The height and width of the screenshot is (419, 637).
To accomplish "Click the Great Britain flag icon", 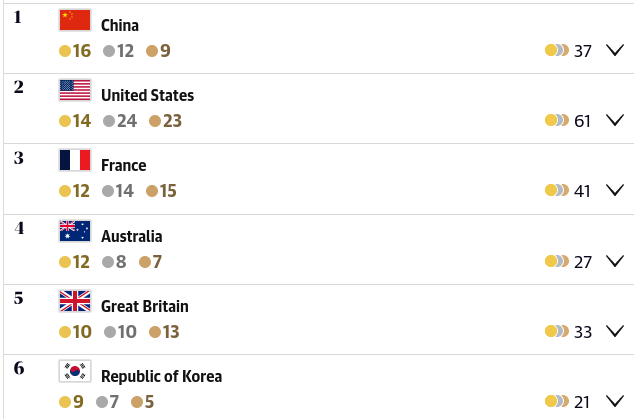I will tap(75, 301).
